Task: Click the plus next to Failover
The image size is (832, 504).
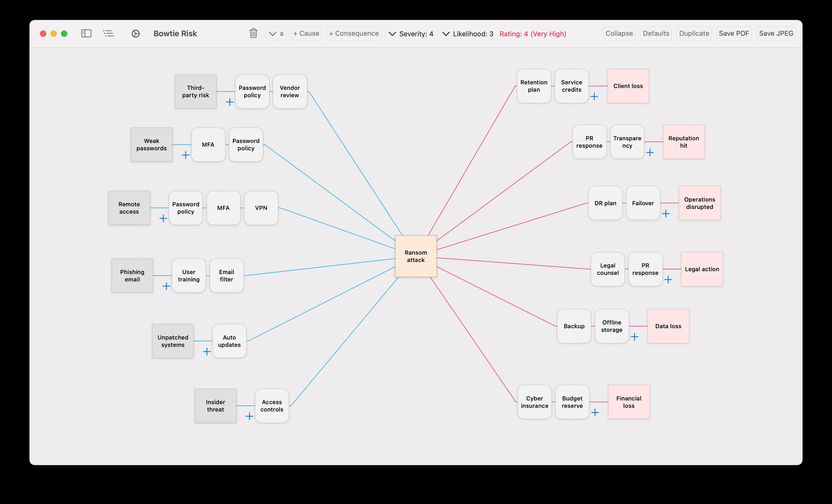Action: 666,214
